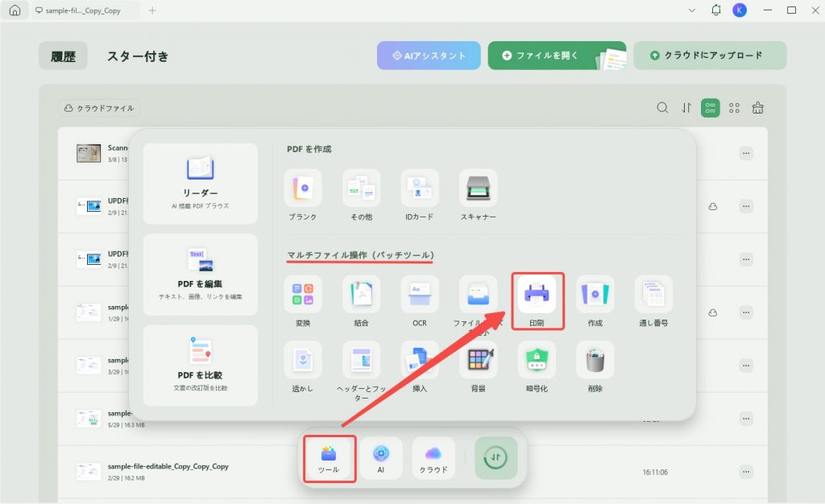Select the その他 PDF creation option
This screenshot has height=504, width=825.
[361, 188]
